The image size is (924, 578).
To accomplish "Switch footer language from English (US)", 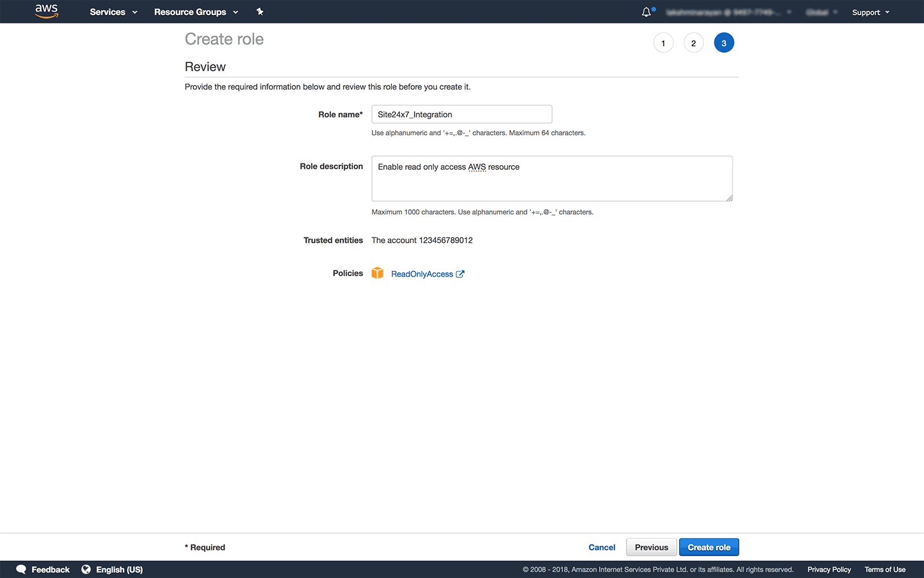I will coord(118,569).
